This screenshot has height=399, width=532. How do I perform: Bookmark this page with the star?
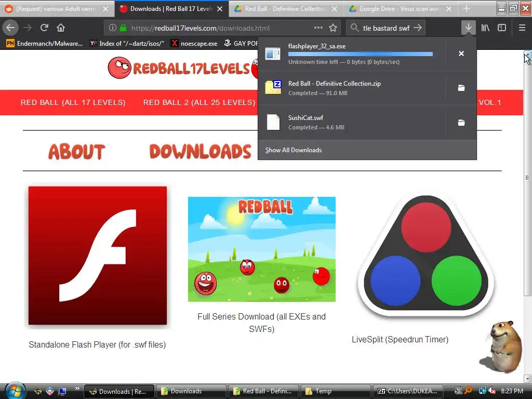[x=333, y=28]
